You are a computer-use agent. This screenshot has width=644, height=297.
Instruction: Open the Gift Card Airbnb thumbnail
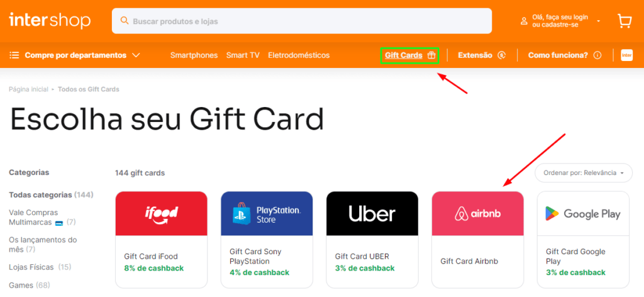tap(478, 213)
